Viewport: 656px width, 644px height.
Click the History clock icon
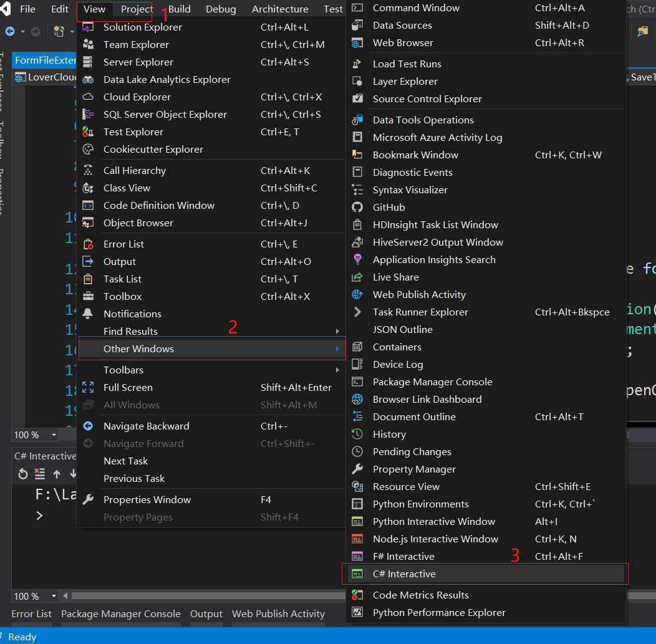click(x=357, y=434)
